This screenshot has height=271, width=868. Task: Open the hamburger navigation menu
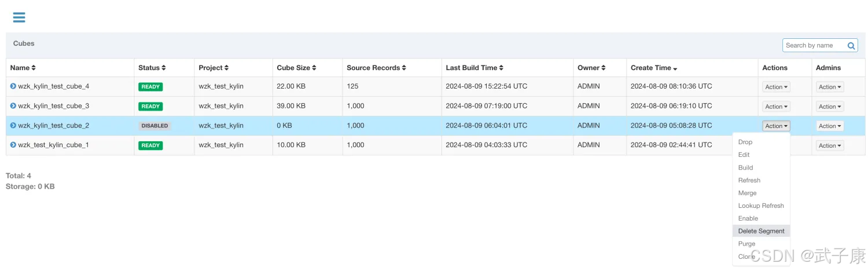[x=19, y=17]
